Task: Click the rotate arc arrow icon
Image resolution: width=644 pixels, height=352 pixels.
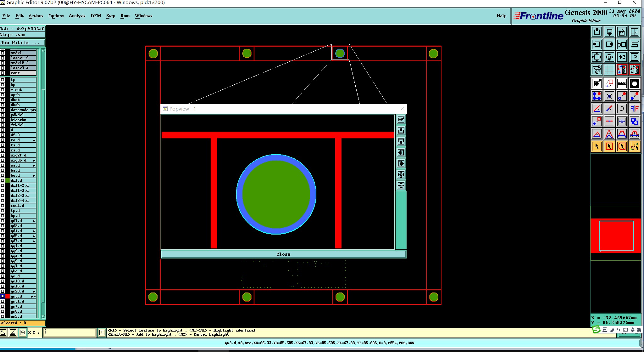Action: 622,109
